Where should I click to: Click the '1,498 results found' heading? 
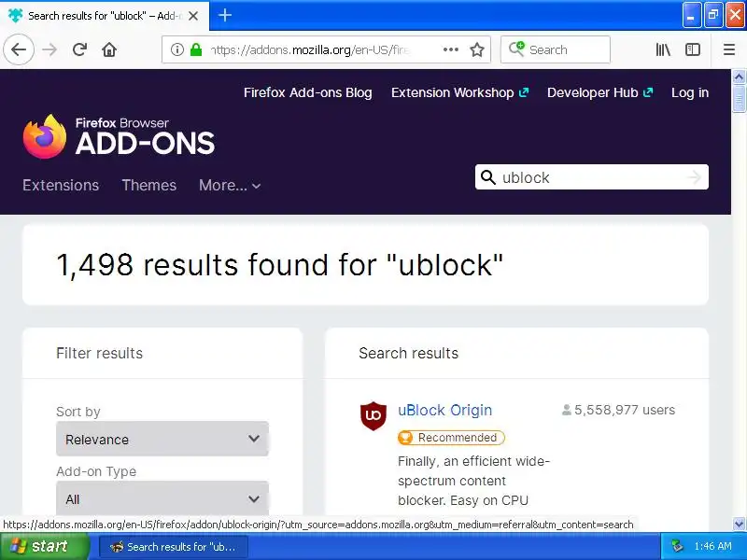pos(279,265)
